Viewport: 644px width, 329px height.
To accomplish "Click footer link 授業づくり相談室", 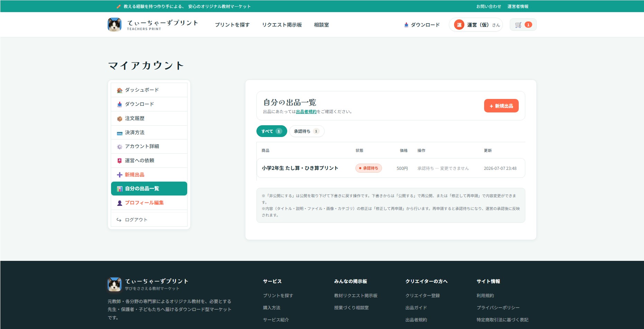I will point(351,308).
